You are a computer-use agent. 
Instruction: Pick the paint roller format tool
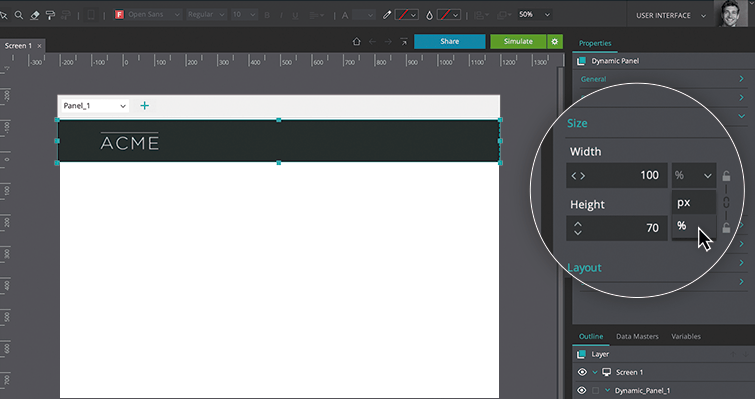point(50,15)
